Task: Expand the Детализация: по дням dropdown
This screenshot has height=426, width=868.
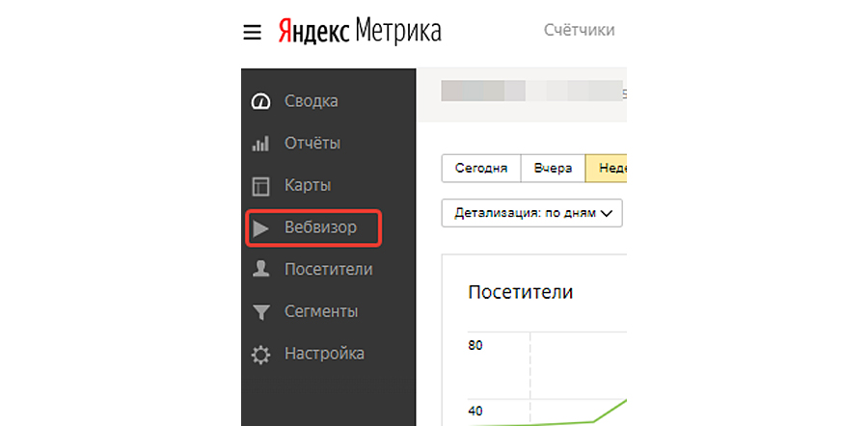Action: [531, 213]
